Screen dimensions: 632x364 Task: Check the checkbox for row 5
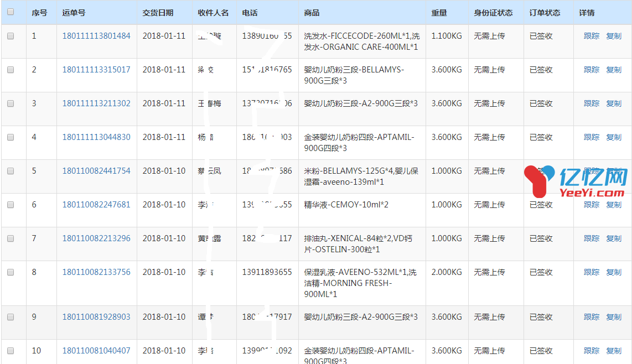click(11, 171)
